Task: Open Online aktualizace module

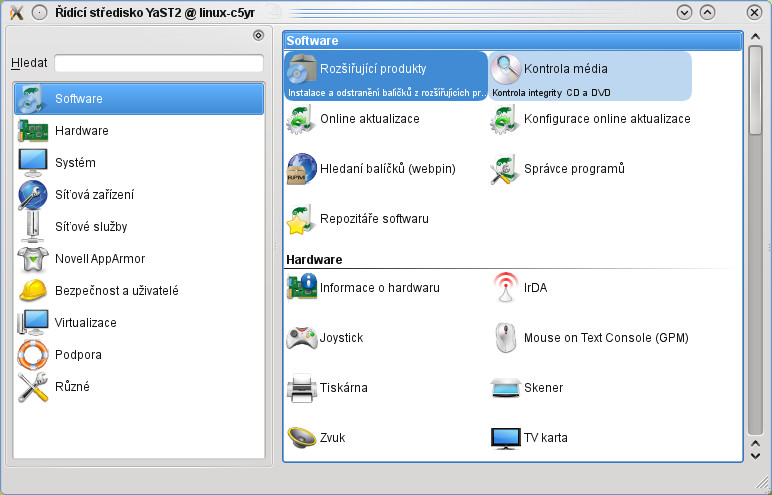Action: (x=302, y=119)
